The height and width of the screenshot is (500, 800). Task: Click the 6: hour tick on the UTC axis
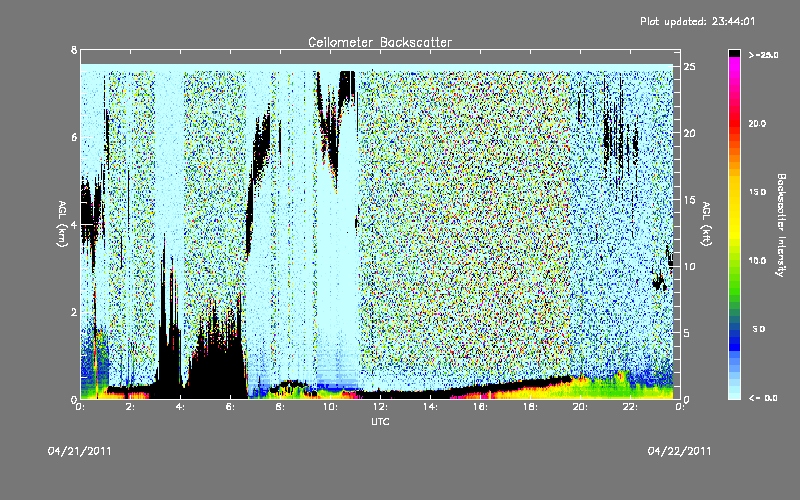pyautogui.click(x=231, y=407)
